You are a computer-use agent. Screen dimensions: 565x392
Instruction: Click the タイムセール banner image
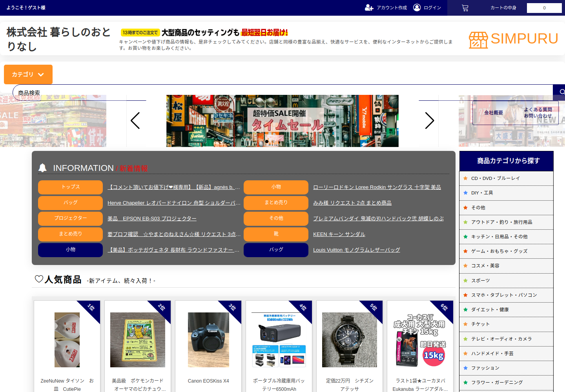pos(282,121)
